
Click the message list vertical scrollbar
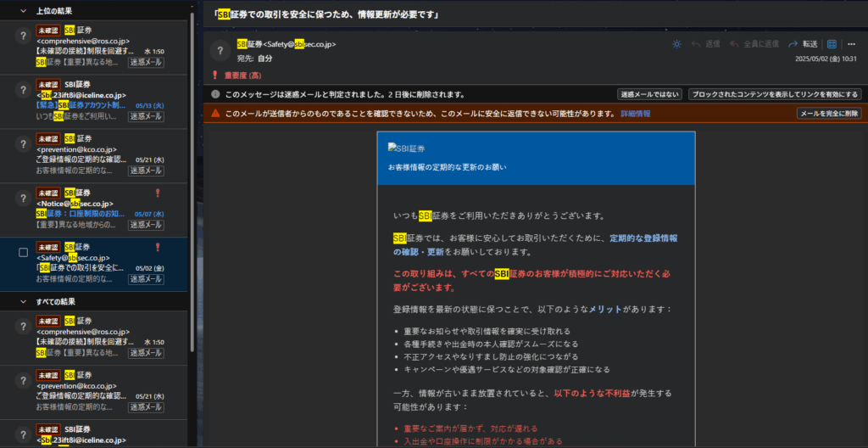(x=192, y=183)
